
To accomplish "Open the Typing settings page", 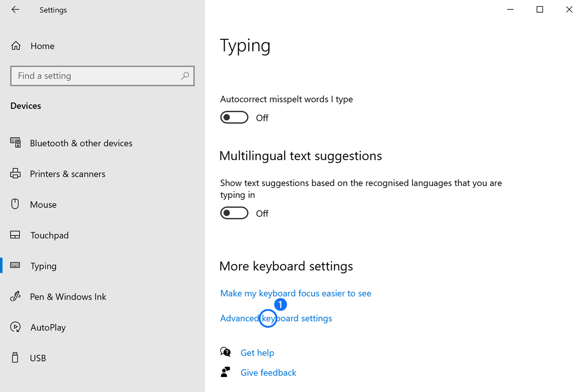I will [x=43, y=266].
